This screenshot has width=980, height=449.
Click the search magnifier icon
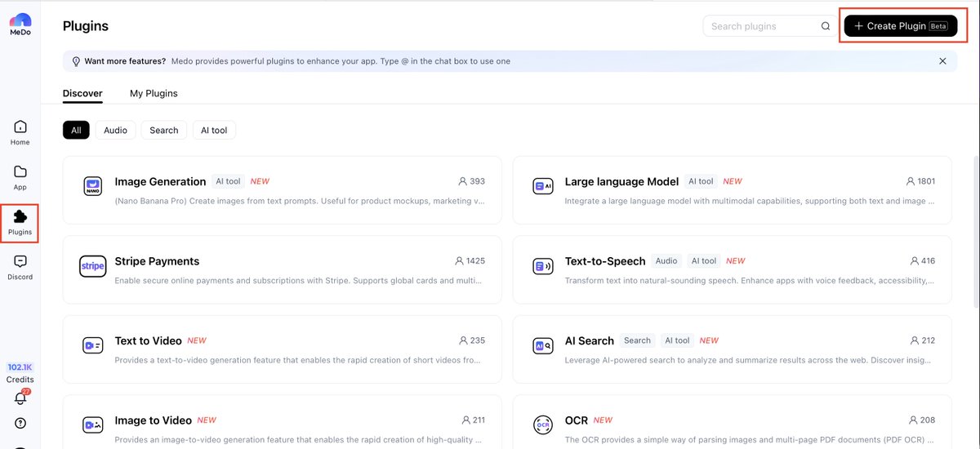(x=826, y=26)
